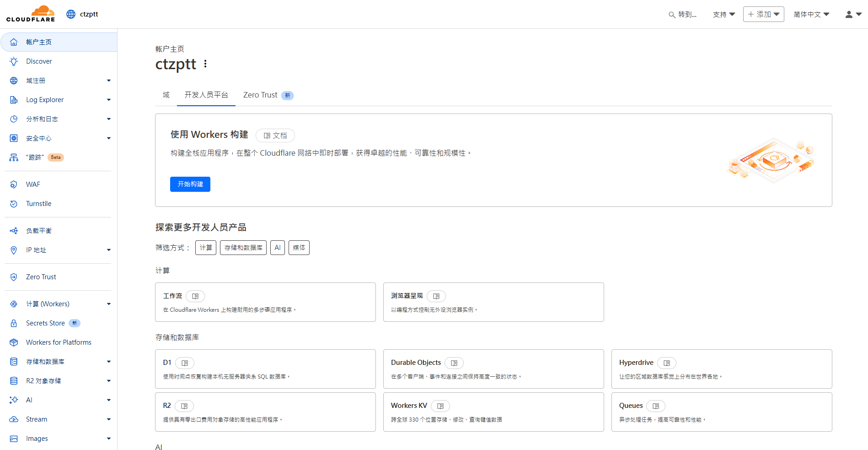Click the Queues documentation icon

coord(656,406)
